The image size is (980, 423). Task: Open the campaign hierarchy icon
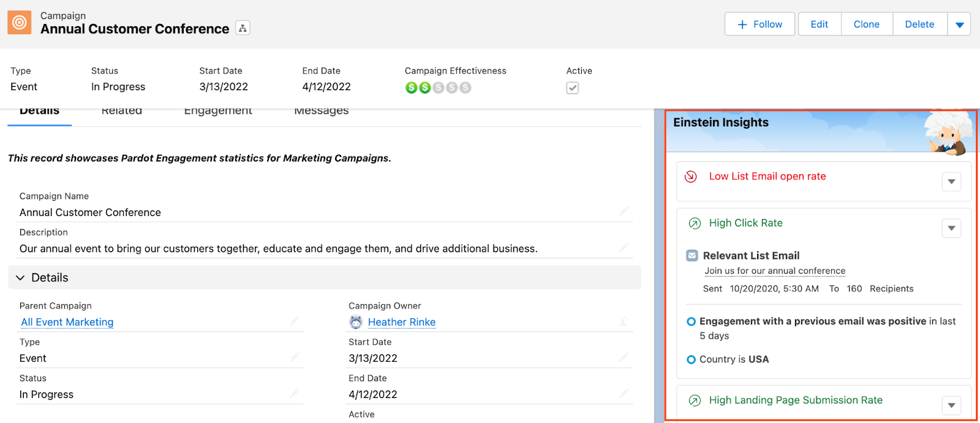243,28
